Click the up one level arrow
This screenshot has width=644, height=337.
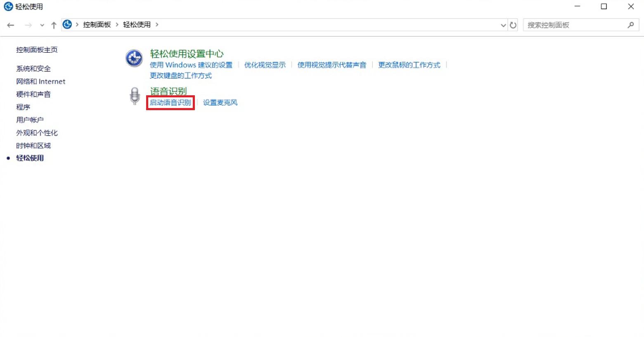[x=54, y=25]
